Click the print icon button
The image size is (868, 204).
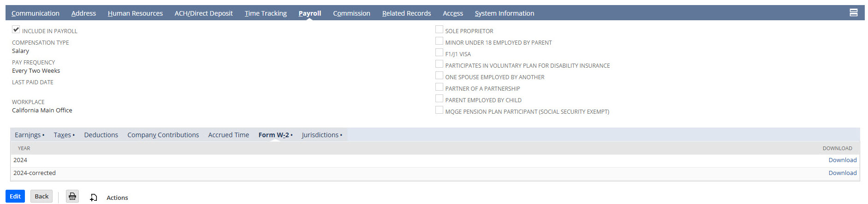(72, 196)
